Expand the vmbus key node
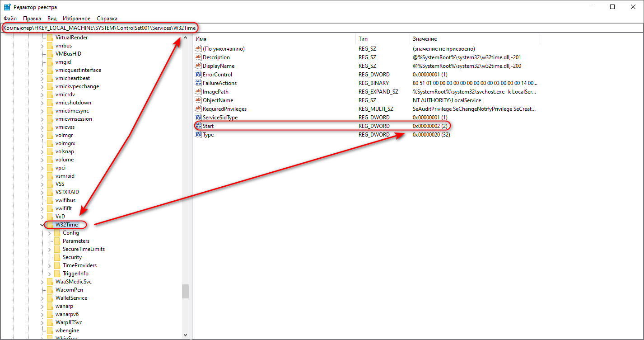 (x=42, y=46)
